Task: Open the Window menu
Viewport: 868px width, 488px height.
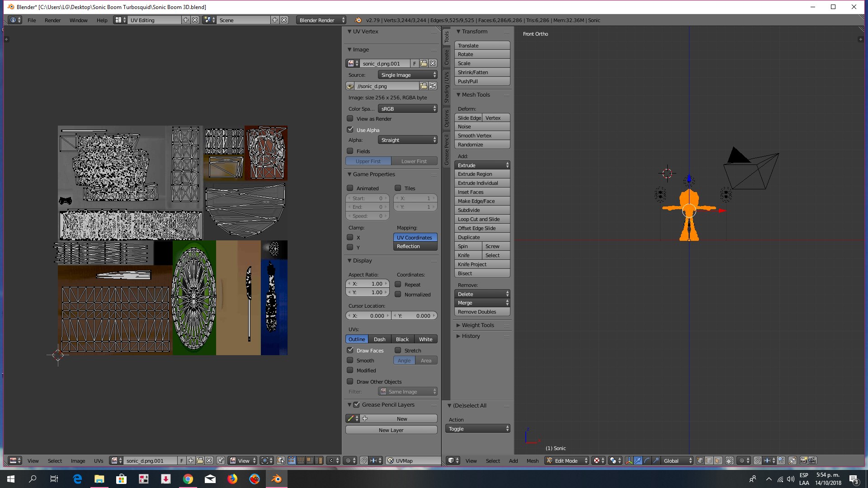Action: click(x=78, y=20)
